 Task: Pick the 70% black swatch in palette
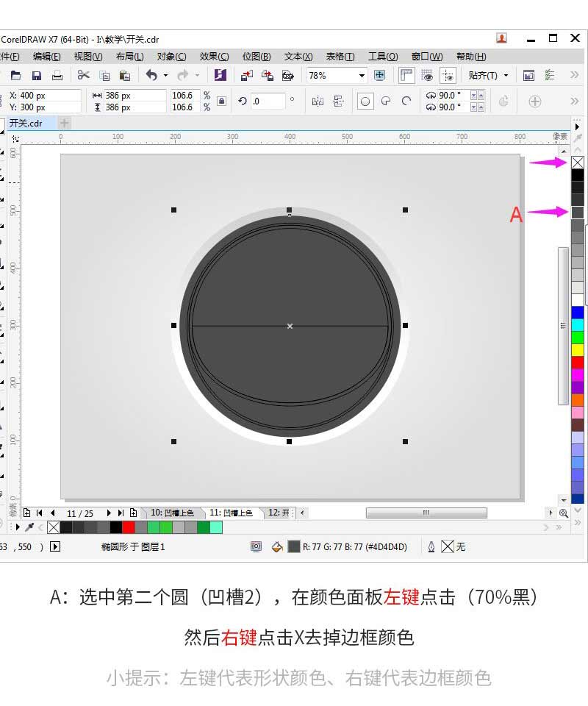[x=578, y=212]
